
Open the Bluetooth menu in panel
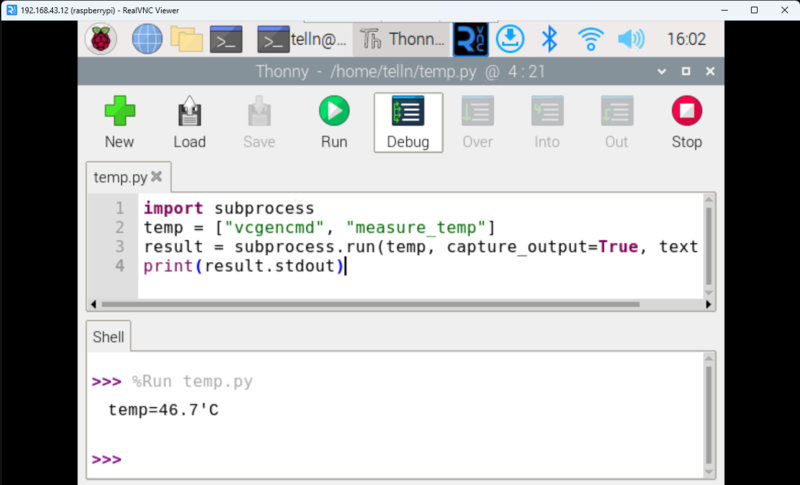click(549, 39)
